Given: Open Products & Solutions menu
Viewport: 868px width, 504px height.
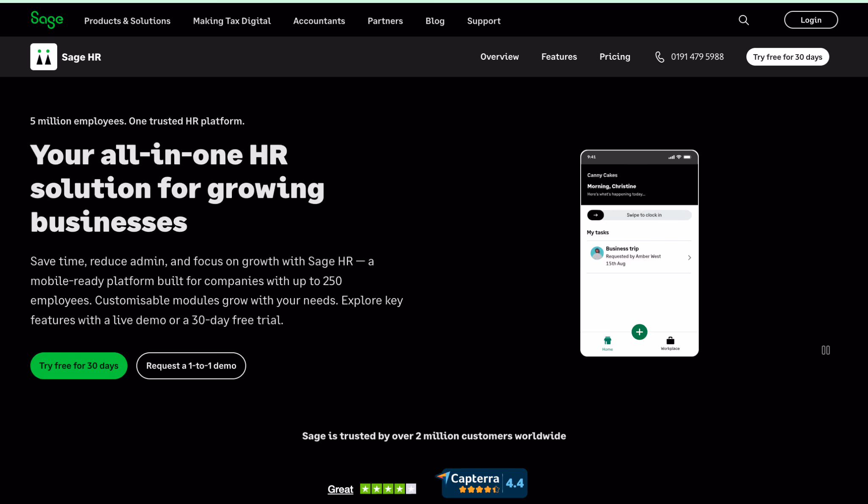Looking at the screenshot, I should (127, 21).
